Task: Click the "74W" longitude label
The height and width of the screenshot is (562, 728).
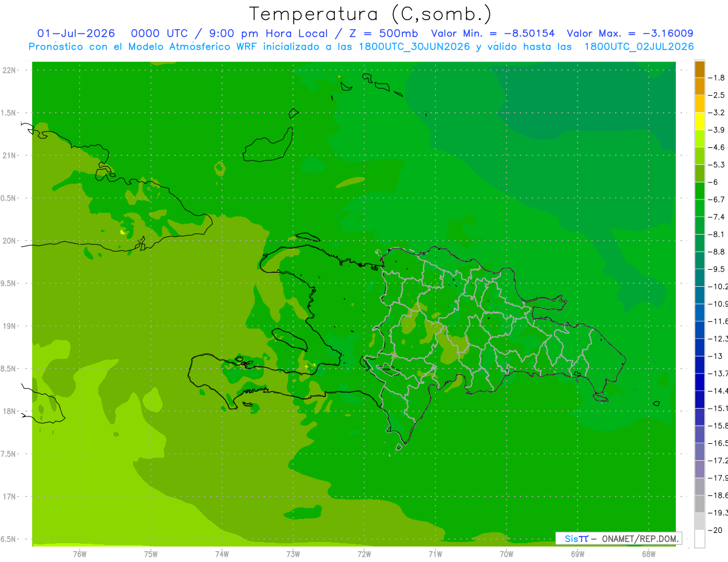Action: pyautogui.click(x=222, y=554)
